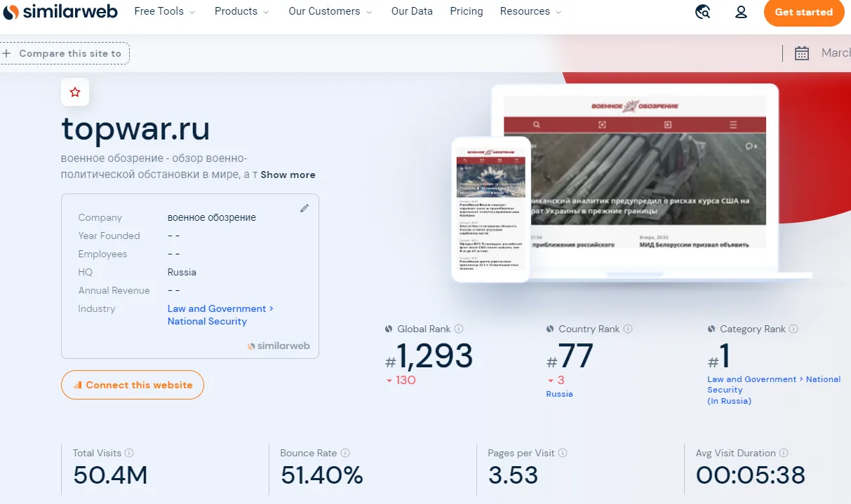Open the calendar date picker icon
Viewport: 851px width, 504px height.
coord(801,53)
